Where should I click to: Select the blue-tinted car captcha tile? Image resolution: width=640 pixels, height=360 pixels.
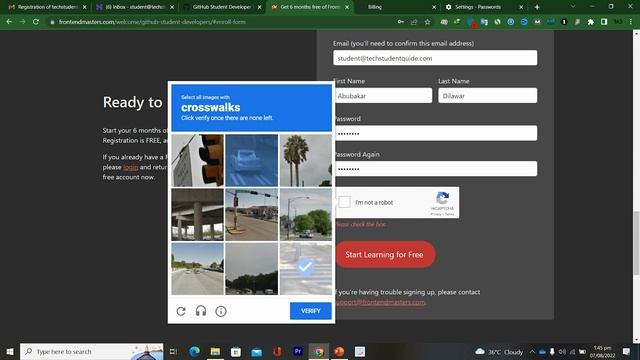tap(251, 160)
